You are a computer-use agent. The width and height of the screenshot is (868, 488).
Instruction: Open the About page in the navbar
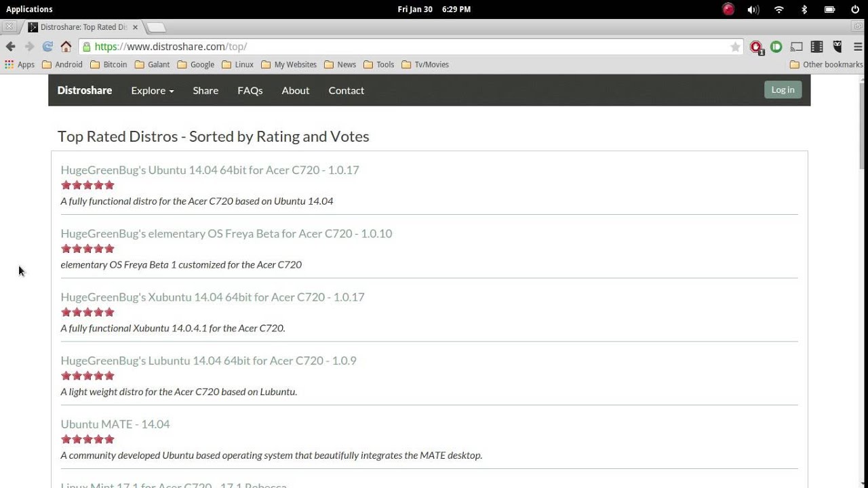pos(296,90)
